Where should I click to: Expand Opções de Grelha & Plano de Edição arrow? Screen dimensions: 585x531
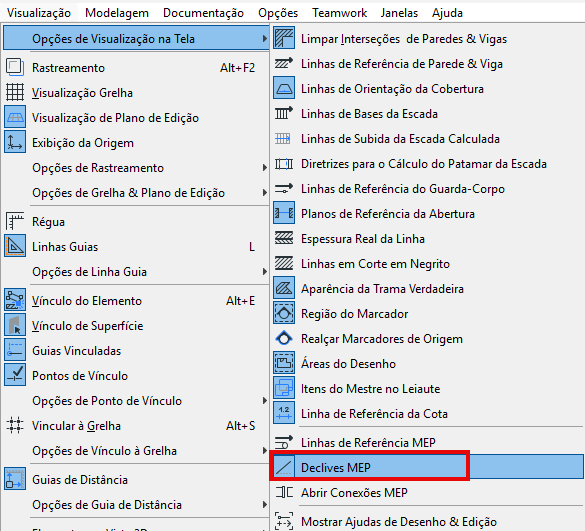pos(264,193)
